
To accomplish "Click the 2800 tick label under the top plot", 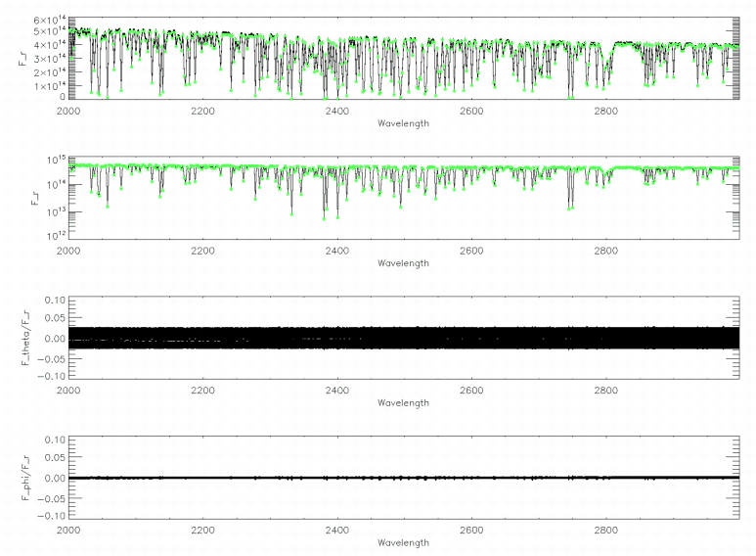I will [x=605, y=111].
